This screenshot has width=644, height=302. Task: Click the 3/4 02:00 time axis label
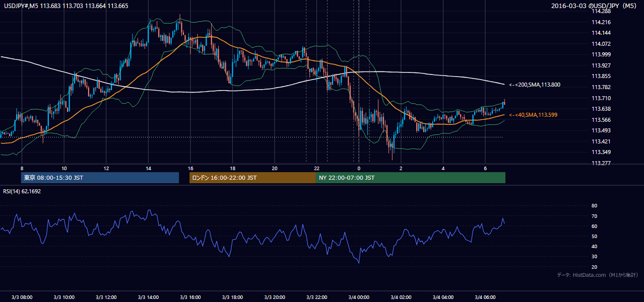401,297
